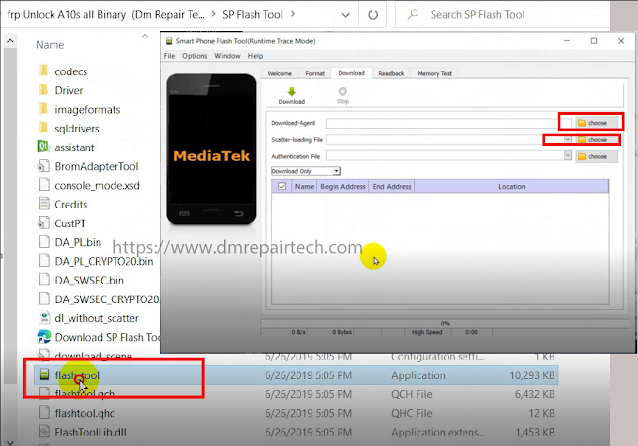Select the codecs folder icon
Viewport: 638px width, 446px height.
44,71
